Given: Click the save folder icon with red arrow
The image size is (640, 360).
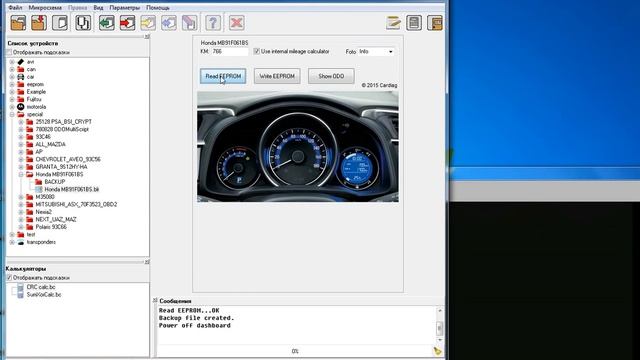Looking at the screenshot, I should [x=39, y=23].
